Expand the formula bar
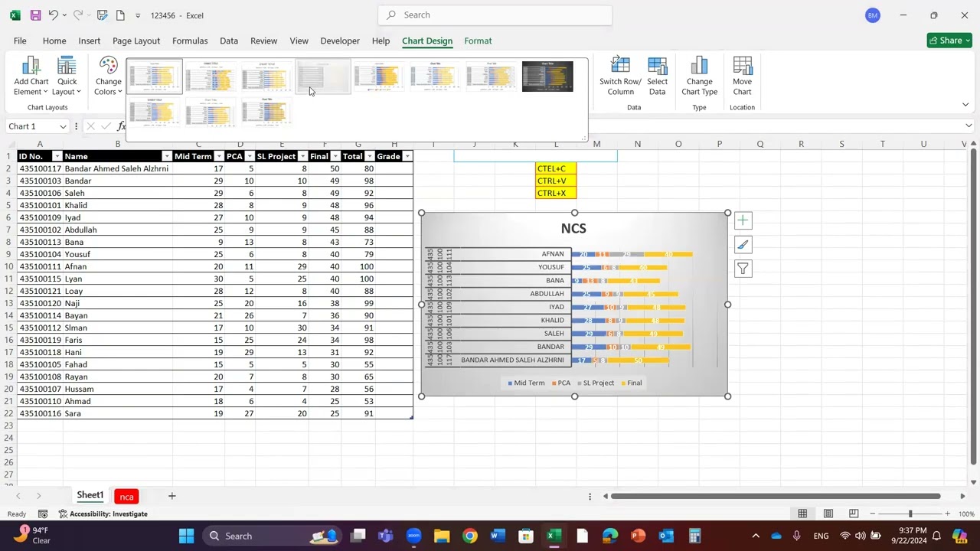Screen dimensions: 980x551 click(969, 126)
